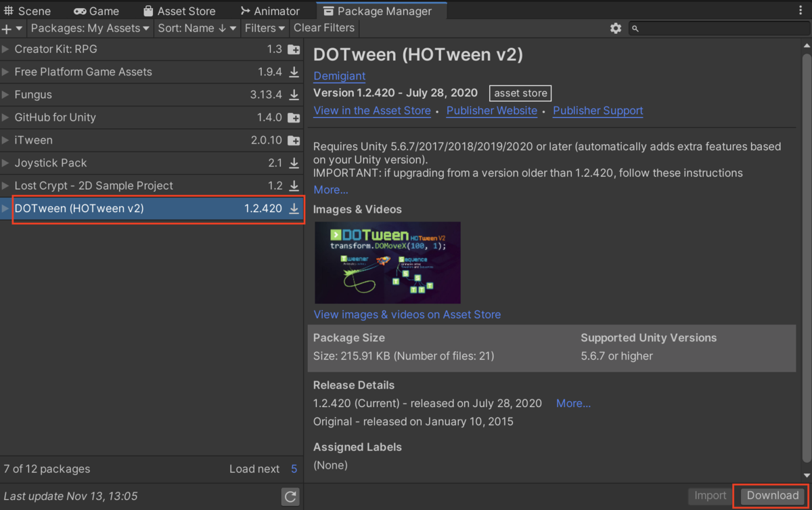
Task: Click the import icon for Creator Kit: RPG
Action: [x=294, y=49]
